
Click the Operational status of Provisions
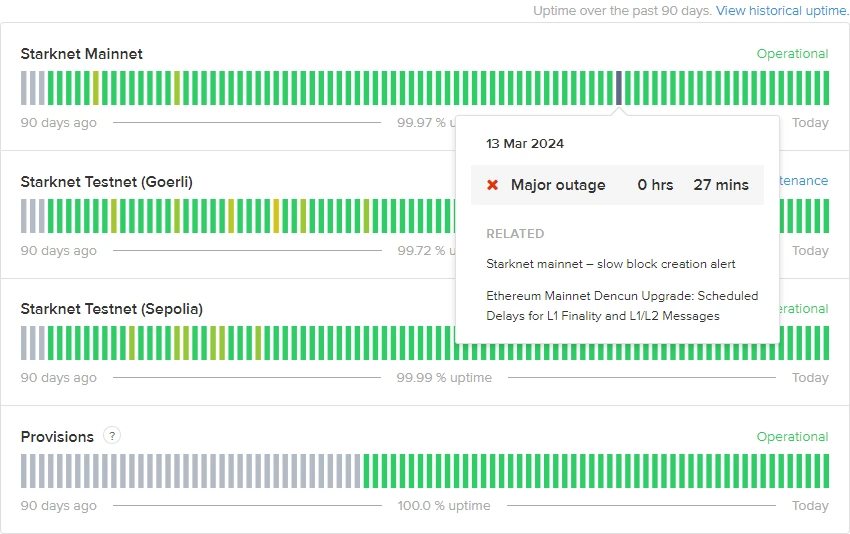[x=792, y=436]
